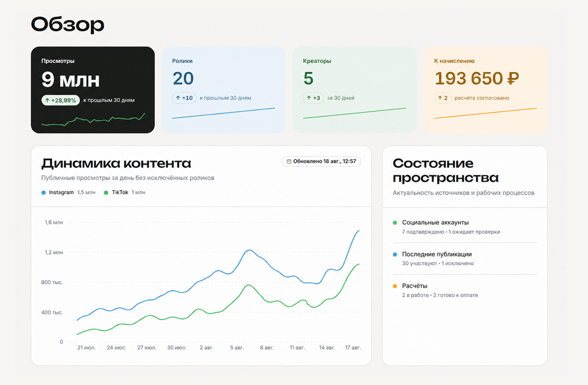Click the Instagram legend label
588x385 pixels.
point(61,192)
